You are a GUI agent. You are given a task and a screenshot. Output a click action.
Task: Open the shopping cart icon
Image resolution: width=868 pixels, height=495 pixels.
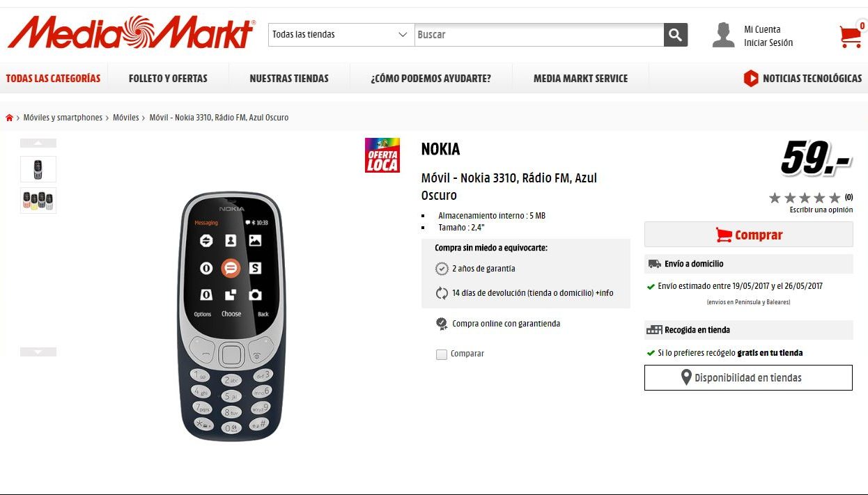[851, 35]
